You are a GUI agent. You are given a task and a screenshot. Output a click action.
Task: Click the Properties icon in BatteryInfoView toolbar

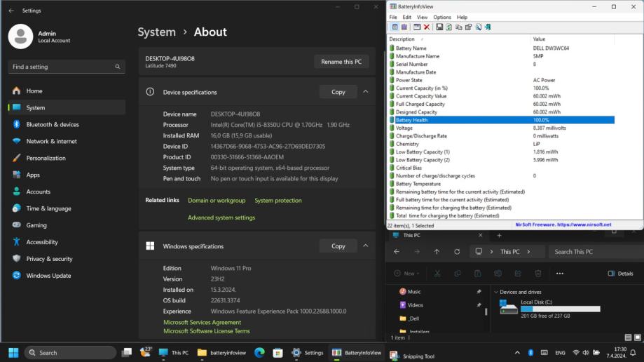click(x=468, y=27)
